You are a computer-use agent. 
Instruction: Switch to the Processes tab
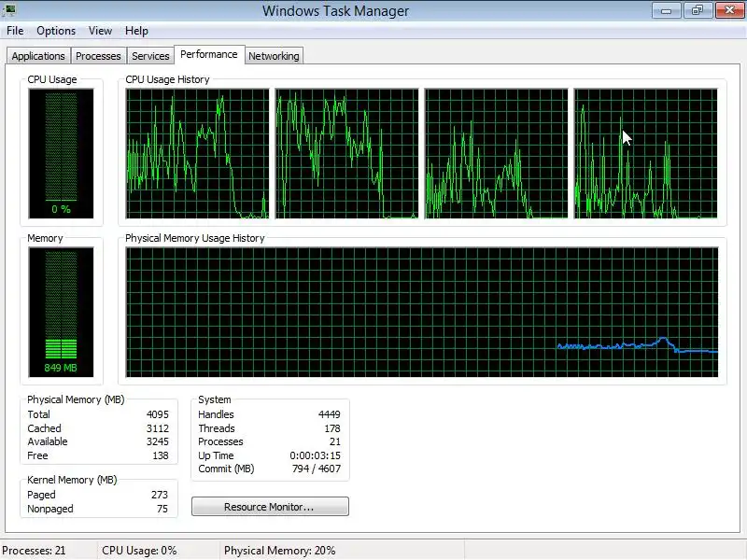pyautogui.click(x=98, y=56)
